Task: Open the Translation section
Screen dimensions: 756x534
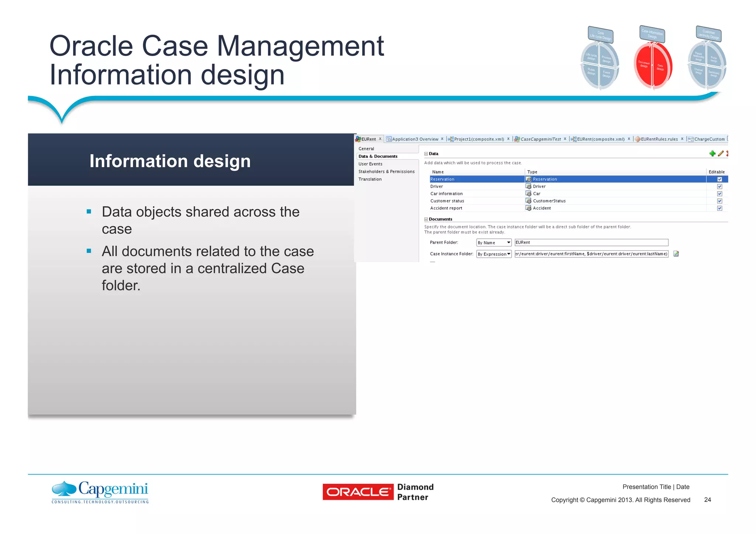Action: (x=370, y=179)
